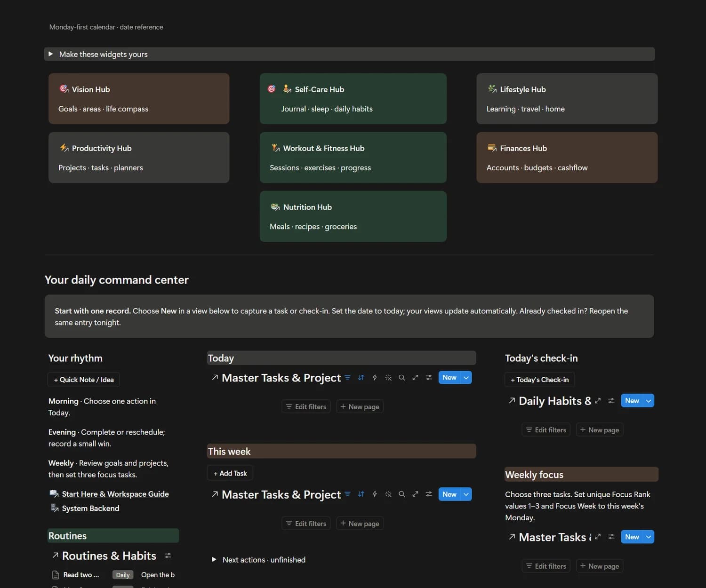Viewport: 706px width, 588px height.
Task: Click expand icon next to Daily Habits
Action: click(x=598, y=401)
